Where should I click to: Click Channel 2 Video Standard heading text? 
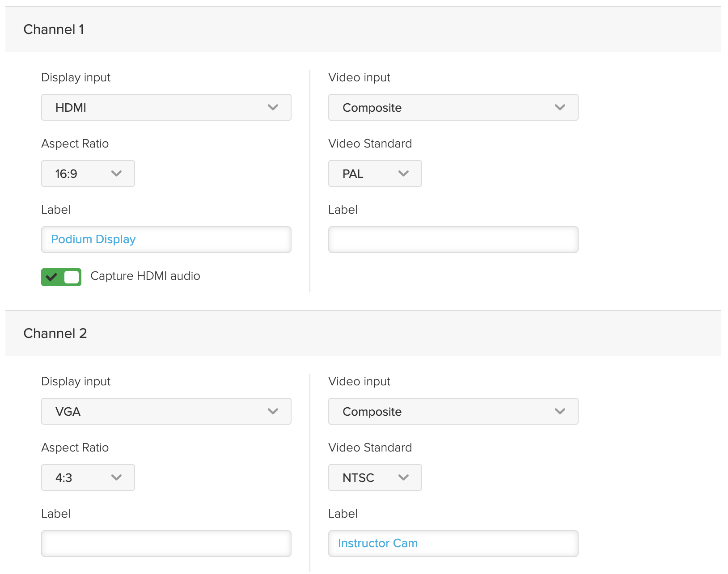(x=370, y=447)
